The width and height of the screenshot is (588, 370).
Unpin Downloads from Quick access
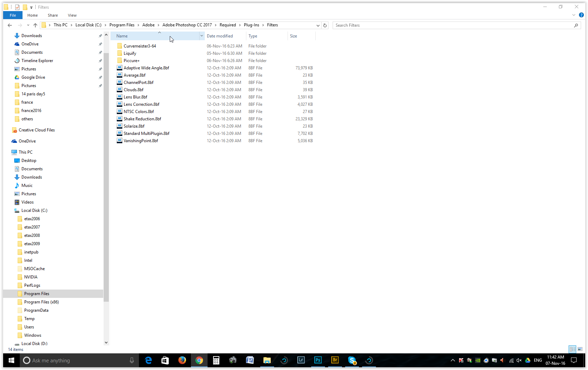pyautogui.click(x=100, y=36)
